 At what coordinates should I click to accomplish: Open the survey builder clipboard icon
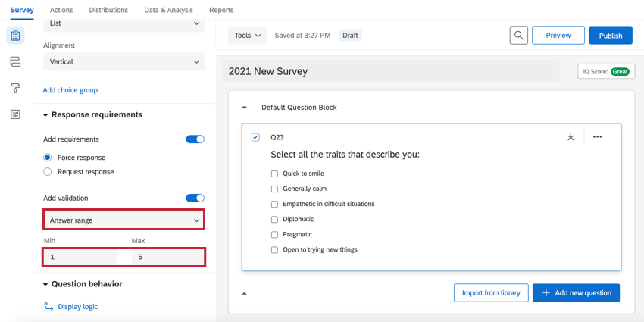[x=15, y=36]
